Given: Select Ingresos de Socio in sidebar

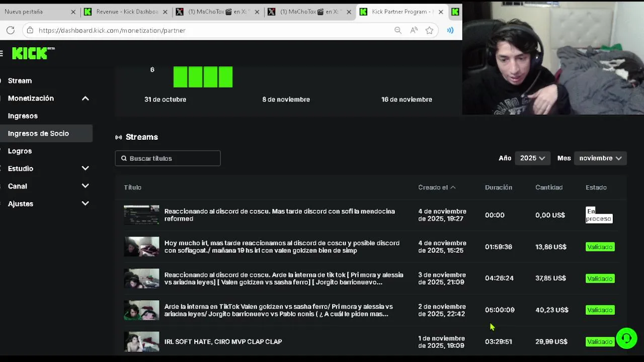Looking at the screenshot, I should (x=46, y=133).
